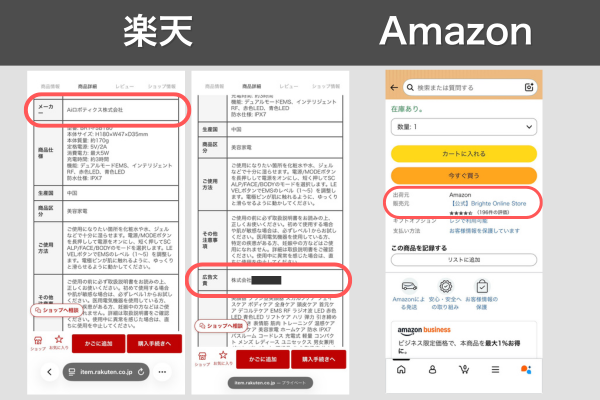Select ショップ情報 tab in the second Rakuten screenshot
The width and height of the screenshot is (600, 400).
pos(326,86)
